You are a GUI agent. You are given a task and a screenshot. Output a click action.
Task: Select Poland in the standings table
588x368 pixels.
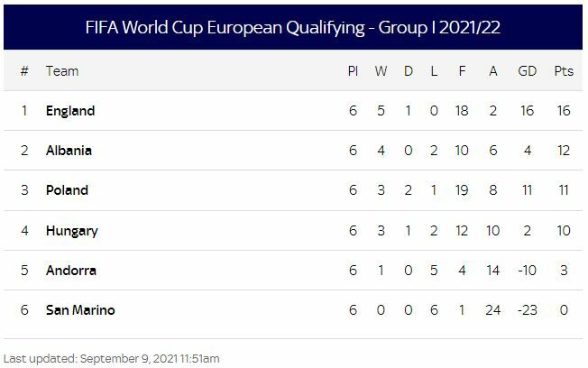[67, 190]
